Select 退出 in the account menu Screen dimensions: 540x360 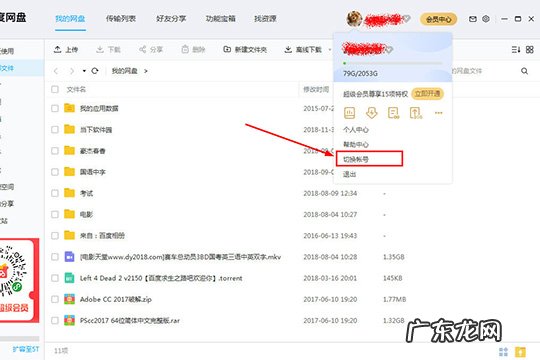350,174
